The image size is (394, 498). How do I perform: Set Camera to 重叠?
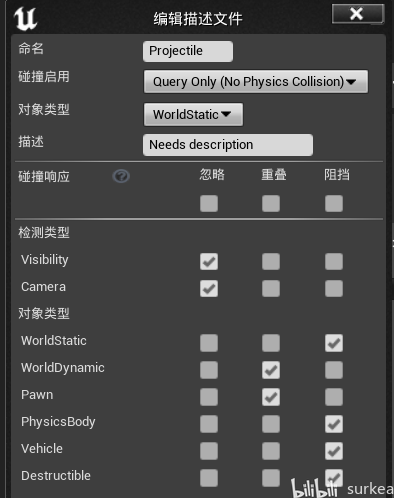tap(271, 288)
